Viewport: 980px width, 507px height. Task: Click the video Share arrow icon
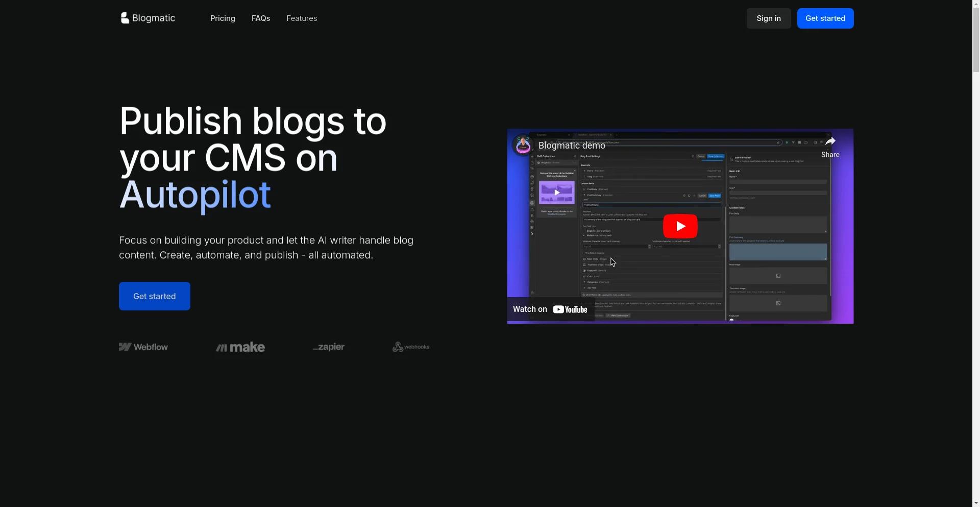pyautogui.click(x=830, y=141)
